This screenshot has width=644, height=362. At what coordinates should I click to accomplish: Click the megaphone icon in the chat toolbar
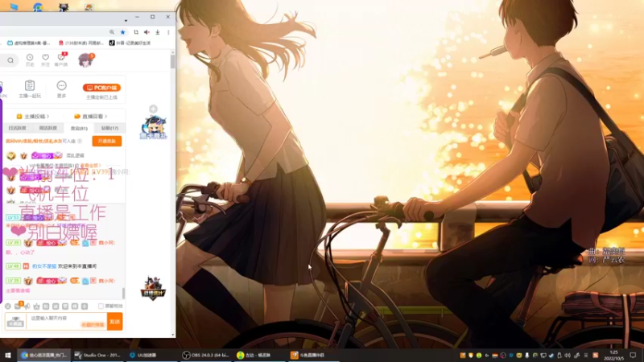27,306
